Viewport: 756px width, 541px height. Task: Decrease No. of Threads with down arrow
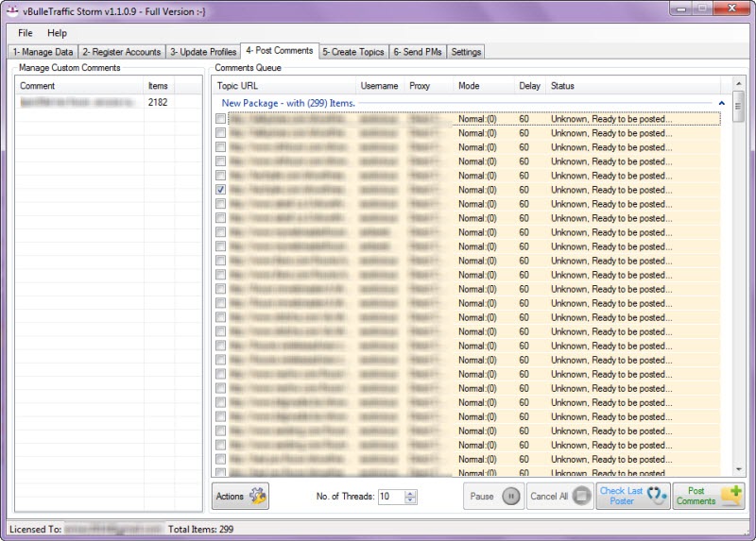[411, 500]
